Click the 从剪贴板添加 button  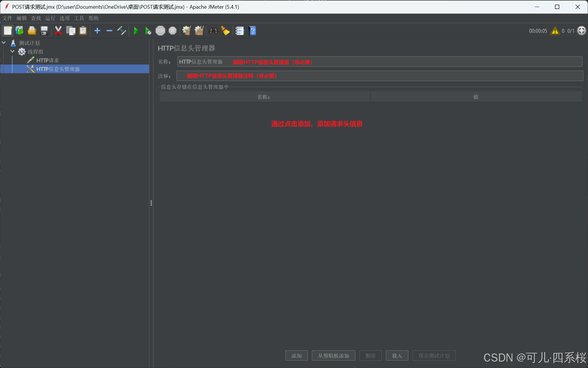pos(333,356)
